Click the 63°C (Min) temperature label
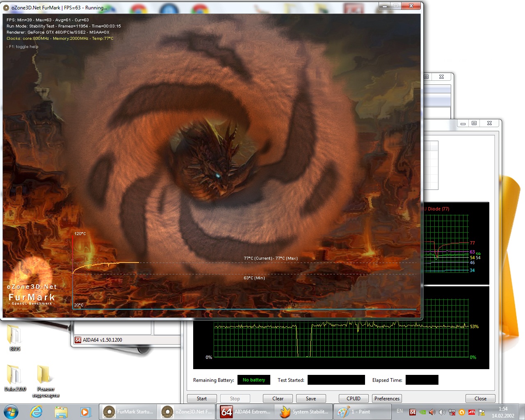Screen dimensions: 525x420 254,278
